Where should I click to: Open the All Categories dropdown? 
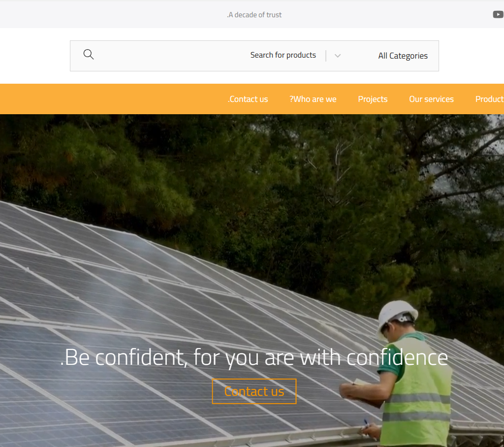403,56
